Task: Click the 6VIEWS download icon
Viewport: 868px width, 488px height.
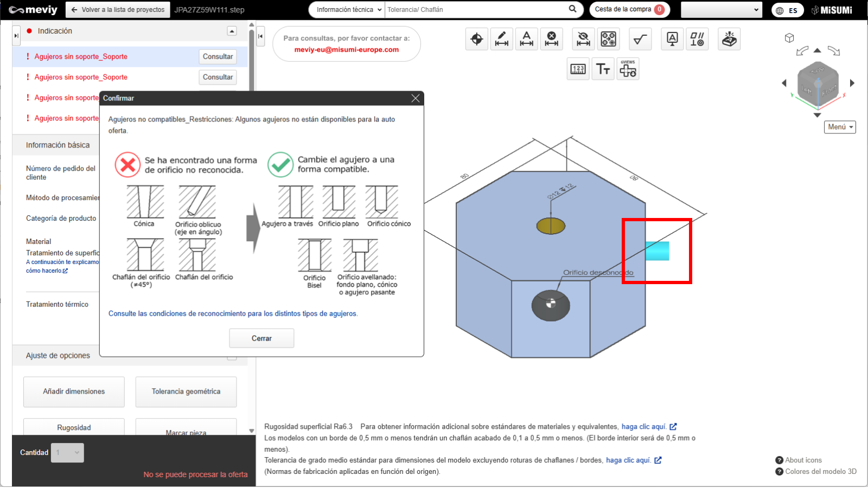Action: pyautogui.click(x=628, y=69)
